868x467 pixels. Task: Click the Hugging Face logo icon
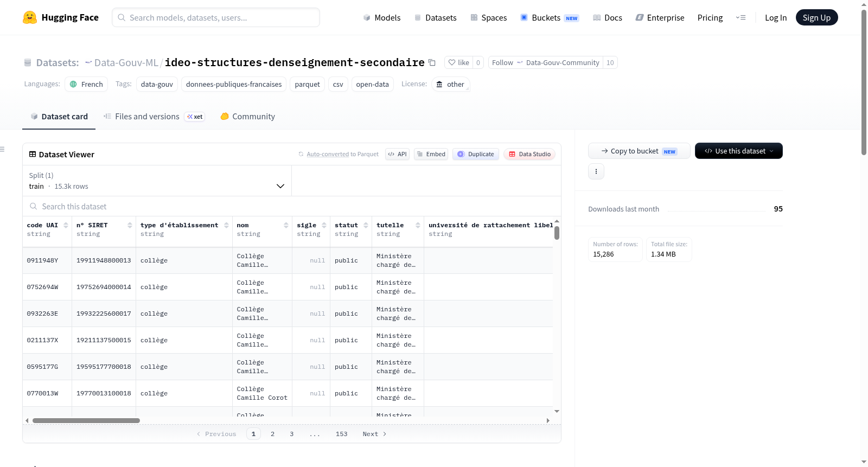coord(30,17)
